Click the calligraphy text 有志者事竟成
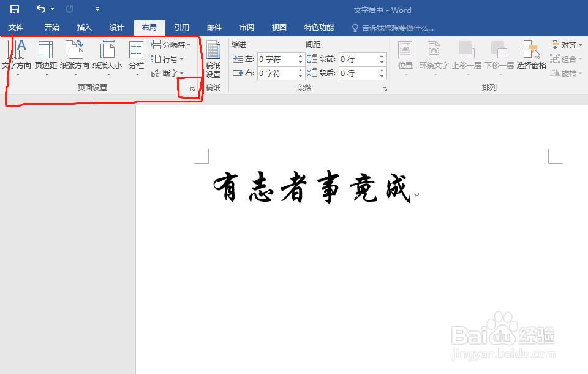588x374 pixels. (x=312, y=187)
